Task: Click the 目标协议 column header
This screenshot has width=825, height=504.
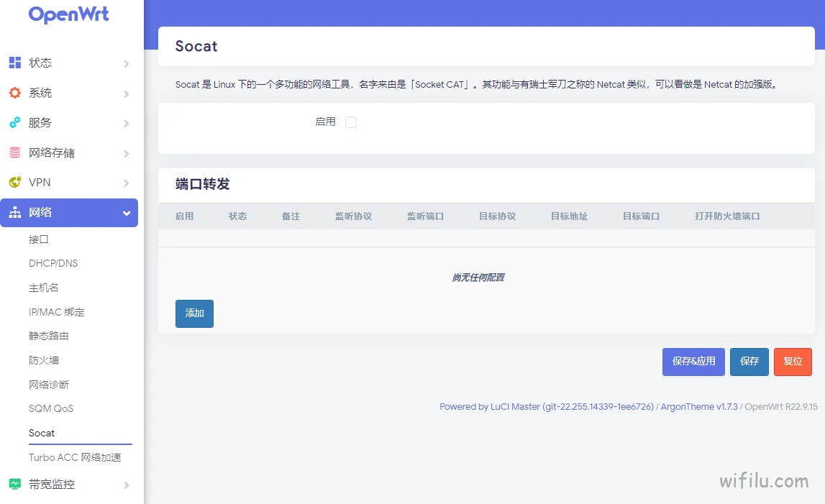Action: (497, 216)
